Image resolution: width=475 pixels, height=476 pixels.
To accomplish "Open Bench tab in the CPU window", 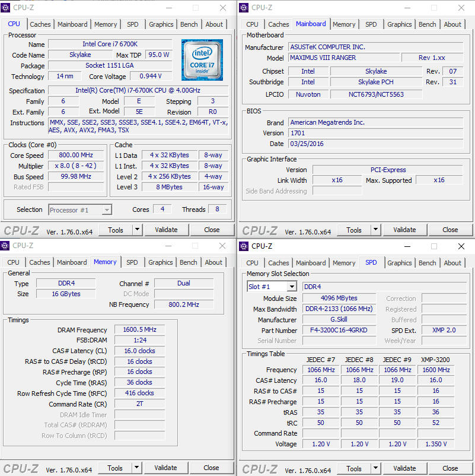I will coord(189,24).
